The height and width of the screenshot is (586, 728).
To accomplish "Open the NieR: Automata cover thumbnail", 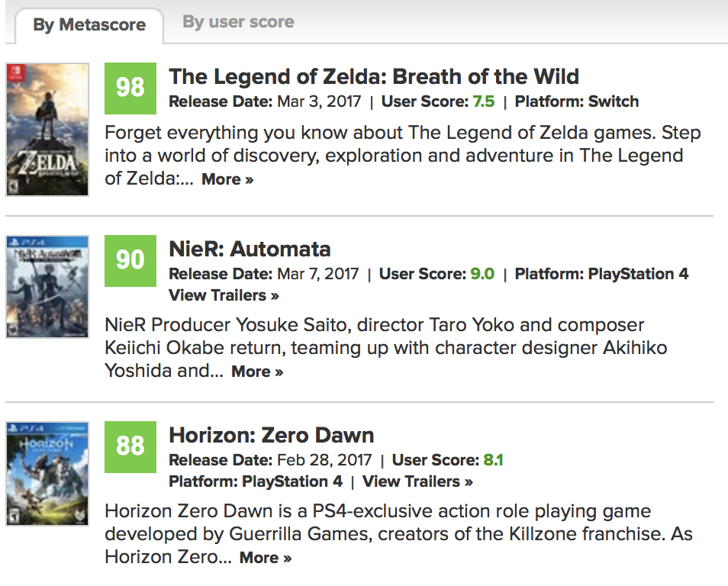I will [x=47, y=286].
